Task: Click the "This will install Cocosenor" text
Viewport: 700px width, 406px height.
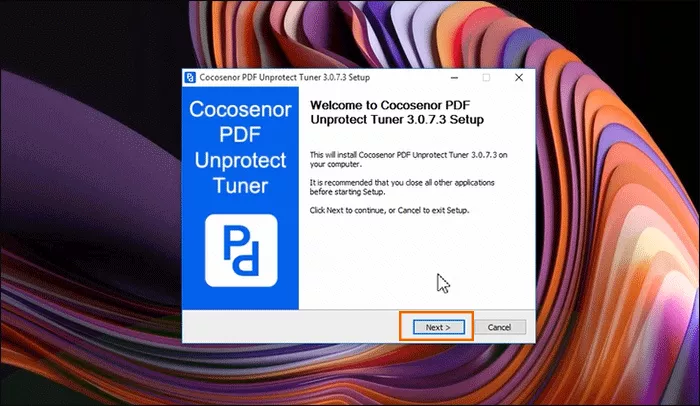Action: [408, 159]
